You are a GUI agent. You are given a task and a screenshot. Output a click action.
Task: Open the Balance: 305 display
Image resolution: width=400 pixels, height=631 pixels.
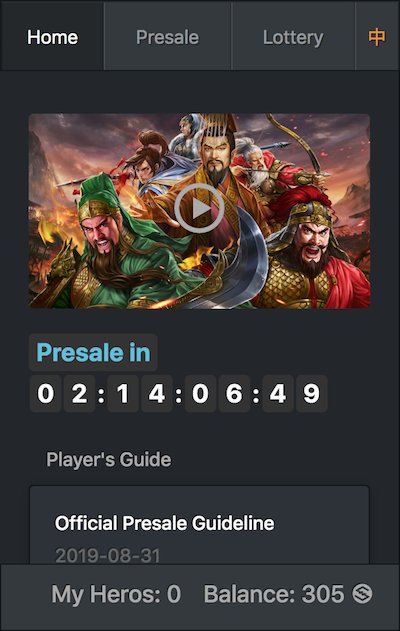[274, 594]
